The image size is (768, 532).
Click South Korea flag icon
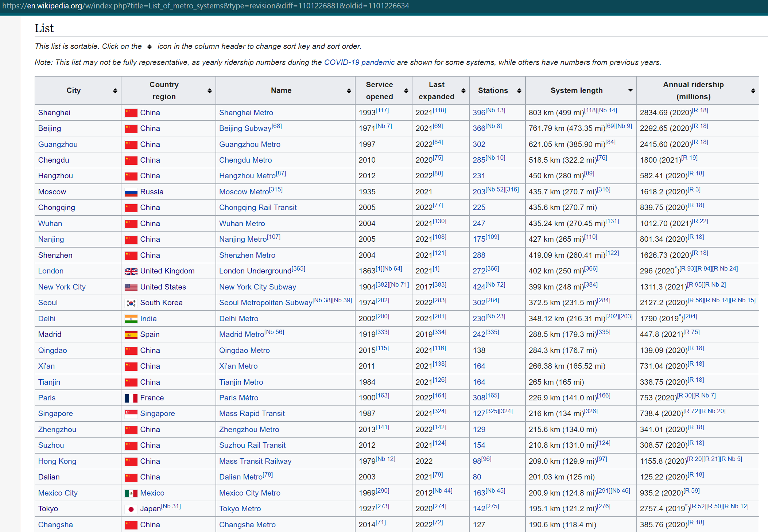tap(131, 303)
